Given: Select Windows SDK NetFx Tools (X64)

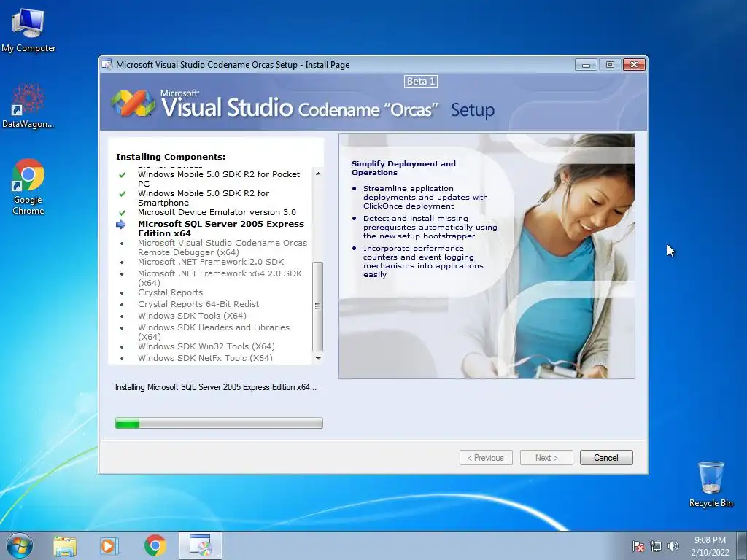Looking at the screenshot, I should point(205,358).
